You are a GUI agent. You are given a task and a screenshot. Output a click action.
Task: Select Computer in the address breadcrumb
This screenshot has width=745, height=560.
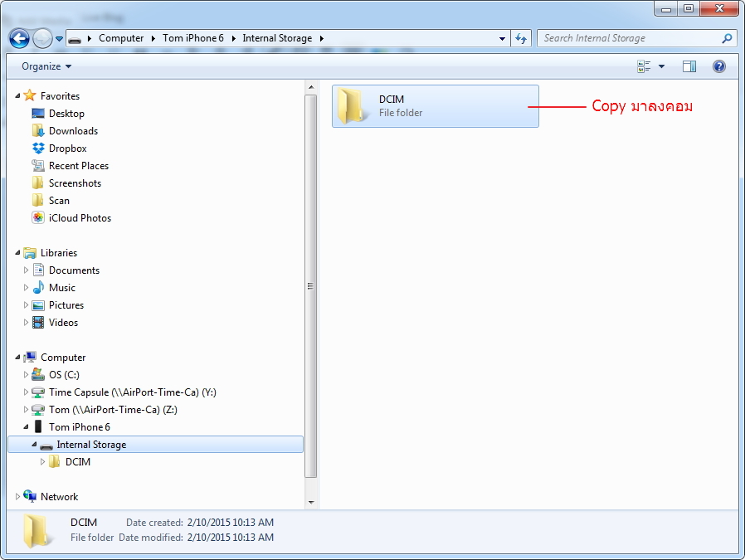click(x=120, y=38)
